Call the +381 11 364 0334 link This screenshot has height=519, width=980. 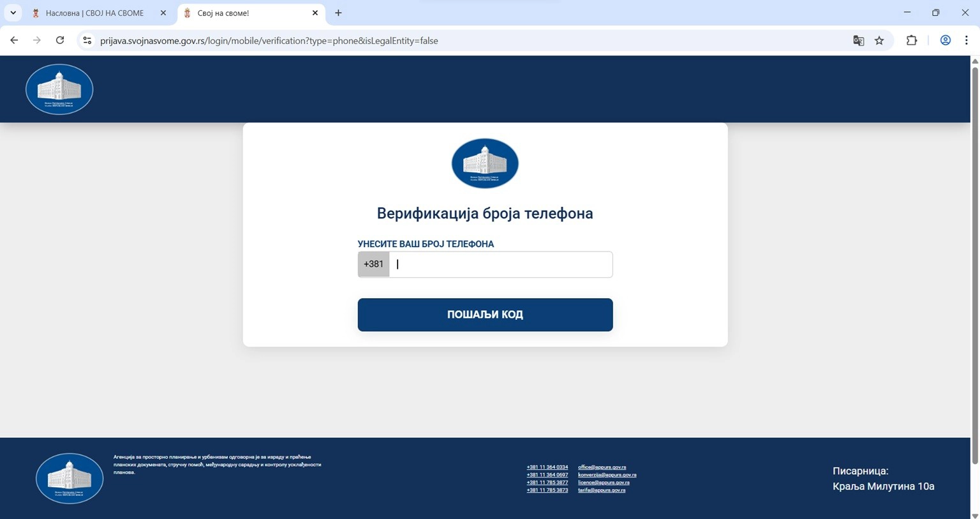[547, 467]
